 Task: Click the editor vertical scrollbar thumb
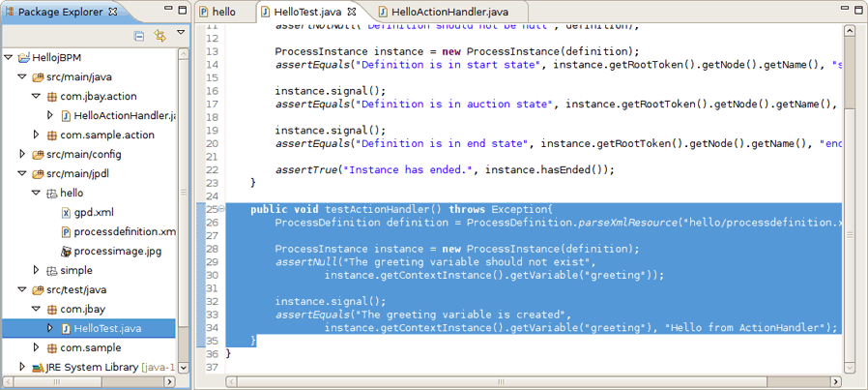(x=850, y=235)
